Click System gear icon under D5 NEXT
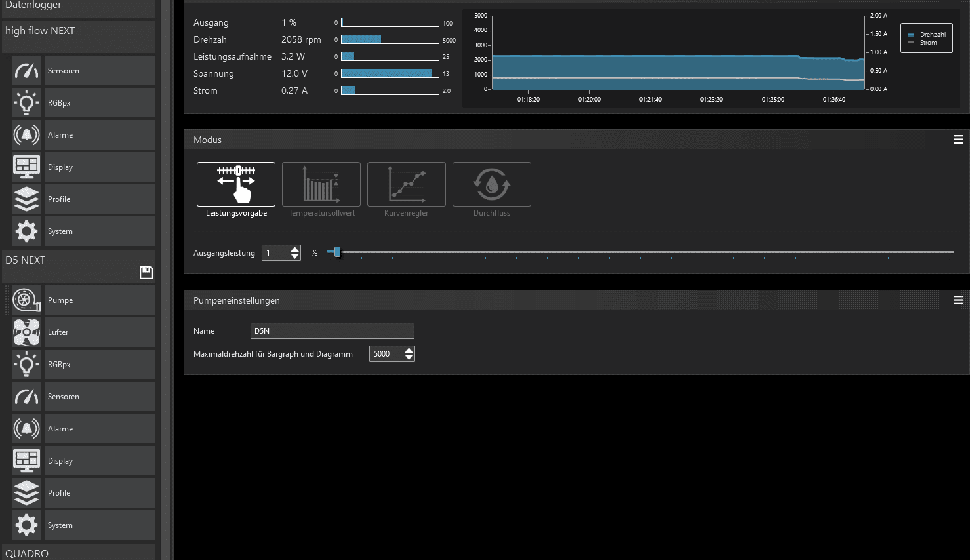This screenshot has height=560, width=970. coord(26,525)
